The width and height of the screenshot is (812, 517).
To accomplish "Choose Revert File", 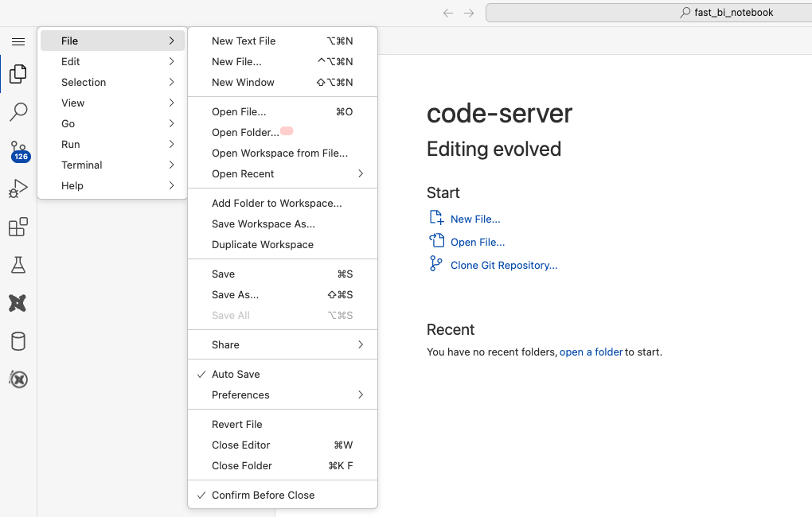I will (x=283, y=425).
